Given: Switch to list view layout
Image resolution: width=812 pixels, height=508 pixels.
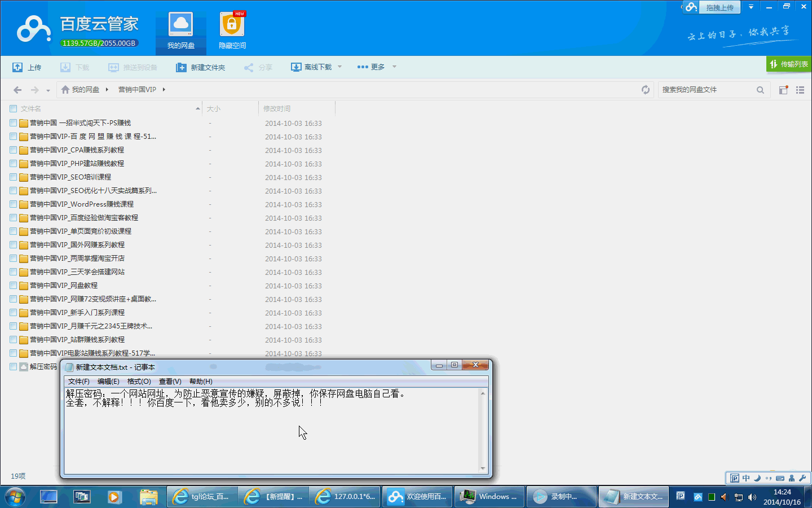Looking at the screenshot, I should (x=800, y=90).
